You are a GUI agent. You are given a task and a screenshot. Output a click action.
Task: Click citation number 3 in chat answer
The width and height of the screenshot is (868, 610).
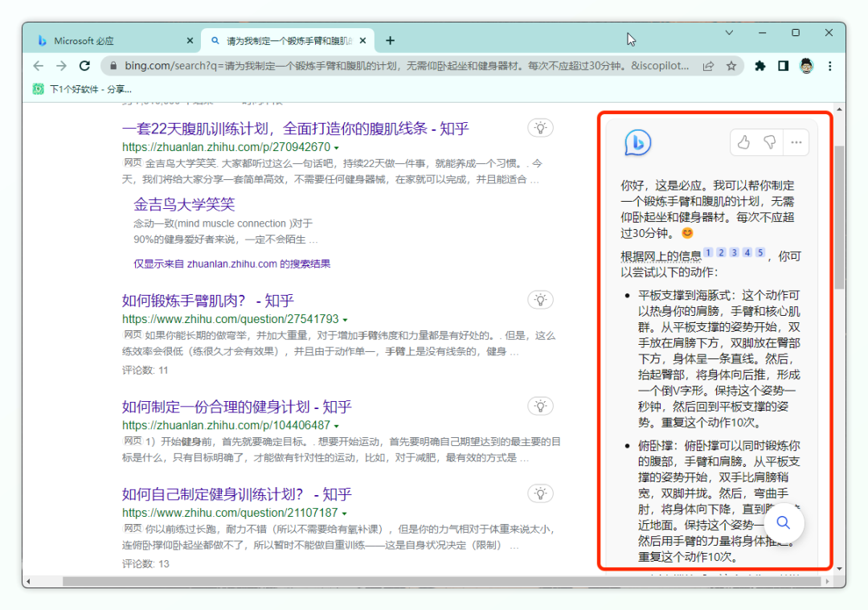pyautogui.click(x=735, y=252)
